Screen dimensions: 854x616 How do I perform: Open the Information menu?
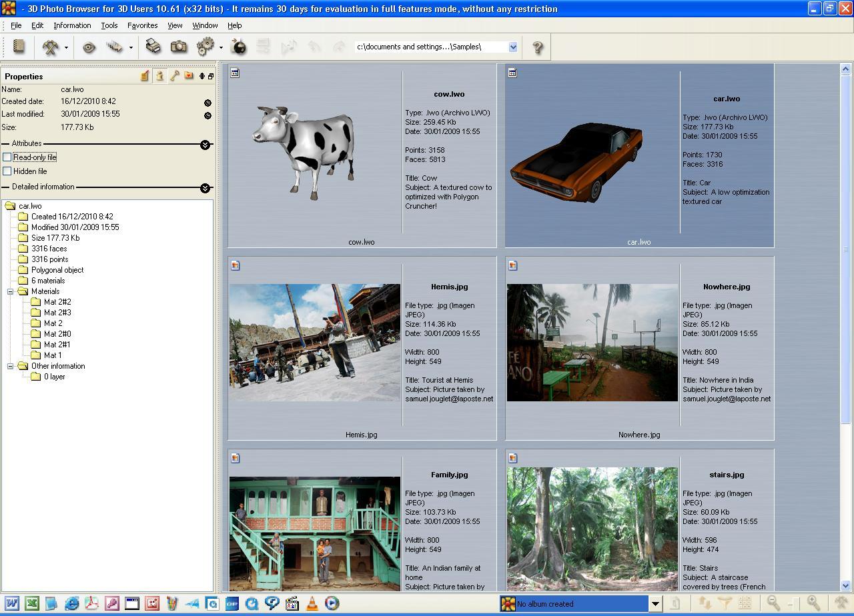click(72, 25)
